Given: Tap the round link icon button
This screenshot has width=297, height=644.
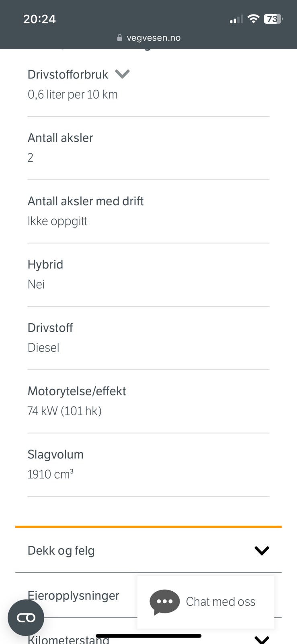Looking at the screenshot, I should click(26, 618).
